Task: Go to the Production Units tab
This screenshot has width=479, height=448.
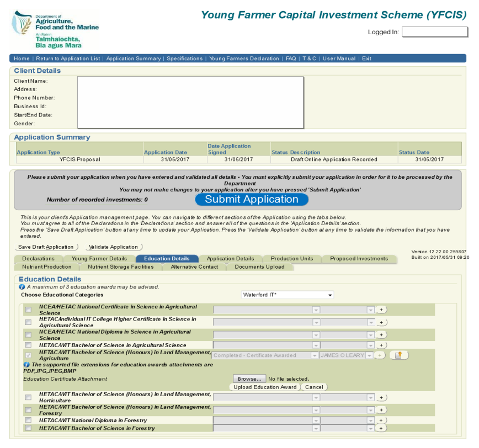Action: click(x=292, y=259)
